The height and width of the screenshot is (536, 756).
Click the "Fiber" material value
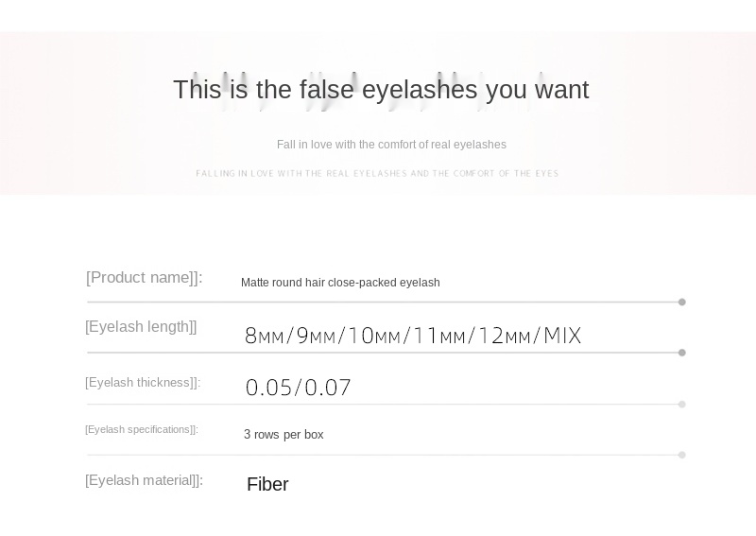[267, 484]
